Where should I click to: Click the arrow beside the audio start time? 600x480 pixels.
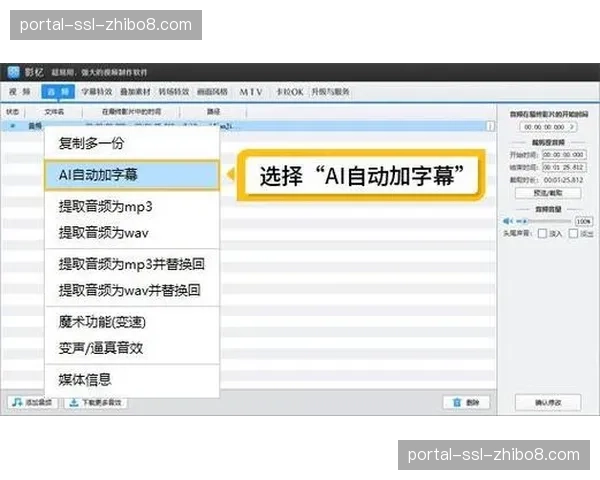point(572,127)
